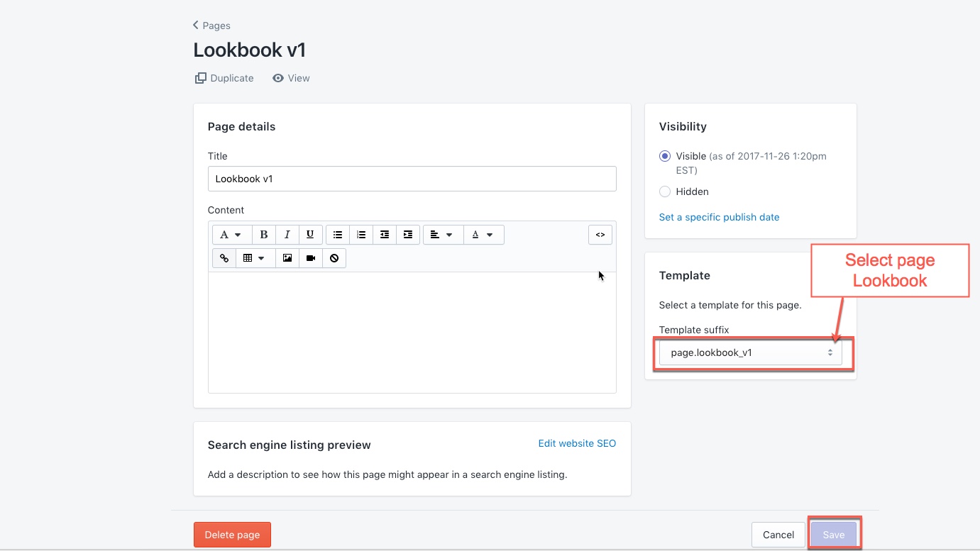This screenshot has height=551, width=980.
Task: Toggle italic formatting
Action: coord(287,235)
